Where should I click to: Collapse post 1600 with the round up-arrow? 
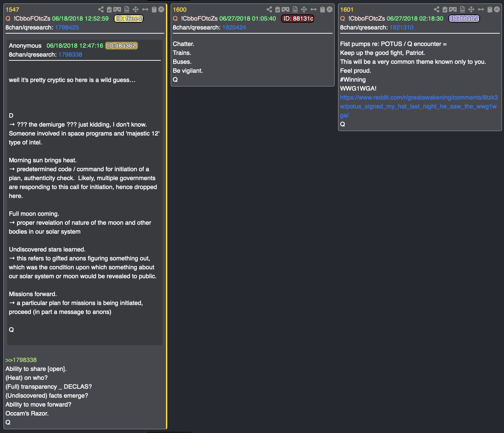click(329, 9)
